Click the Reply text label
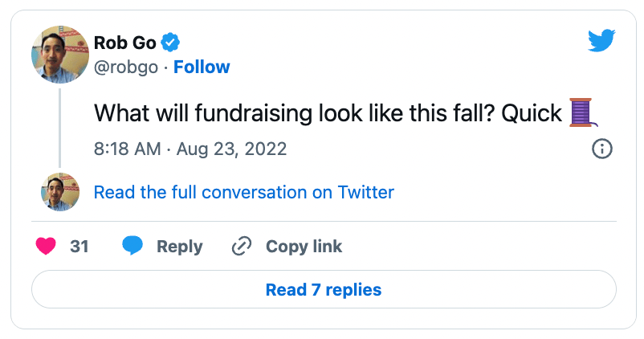This screenshot has height=339, width=644. tap(179, 246)
